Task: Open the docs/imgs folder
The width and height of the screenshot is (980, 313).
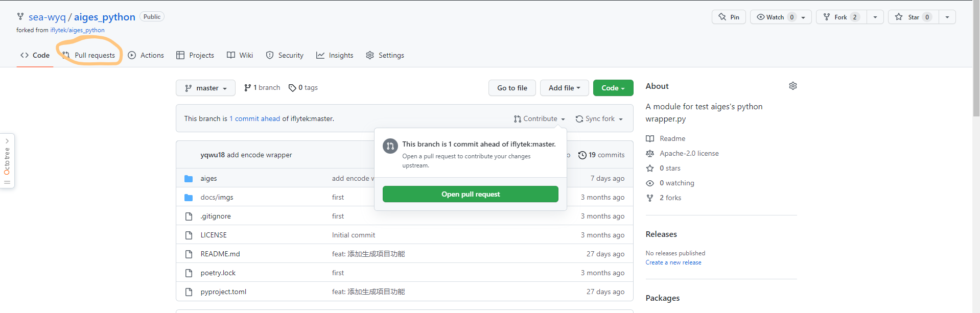Action: coord(217,198)
